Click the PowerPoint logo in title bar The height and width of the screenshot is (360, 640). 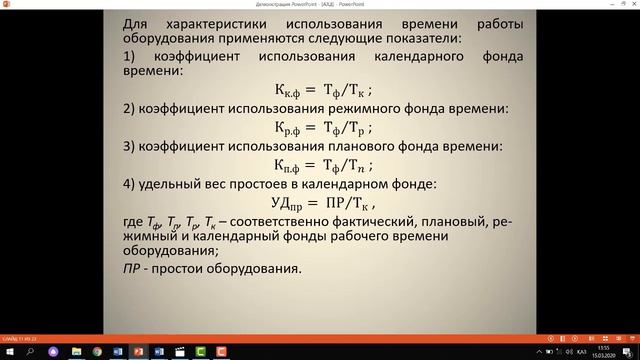coord(6,4)
